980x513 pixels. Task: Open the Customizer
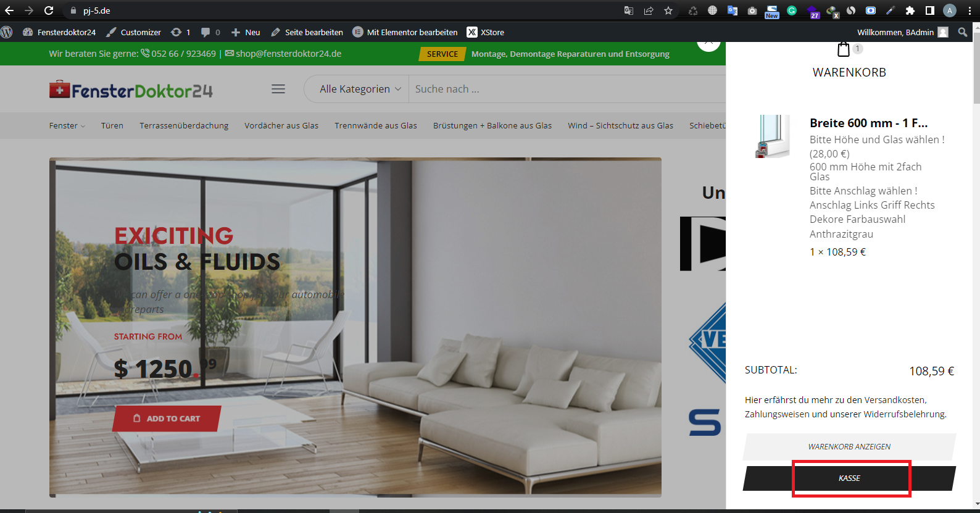pyautogui.click(x=133, y=32)
